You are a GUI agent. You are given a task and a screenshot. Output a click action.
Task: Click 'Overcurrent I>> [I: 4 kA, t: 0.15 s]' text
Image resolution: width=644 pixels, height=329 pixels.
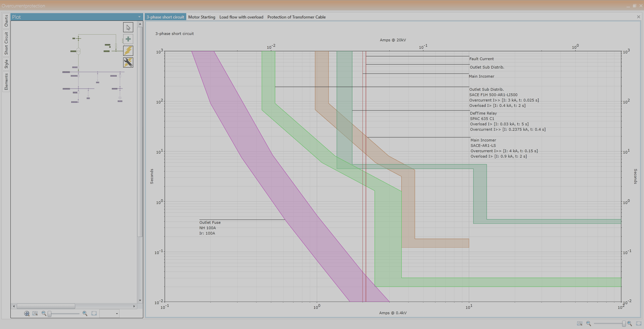coord(504,151)
